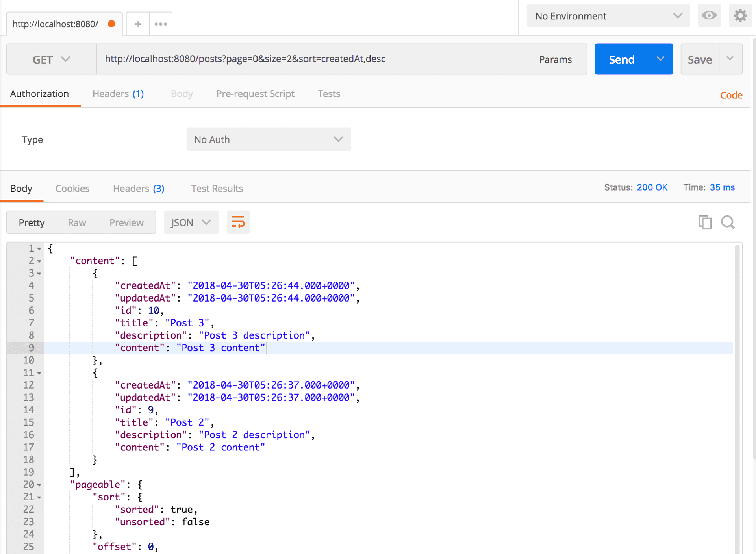Open the No Environment dropdown

[608, 16]
